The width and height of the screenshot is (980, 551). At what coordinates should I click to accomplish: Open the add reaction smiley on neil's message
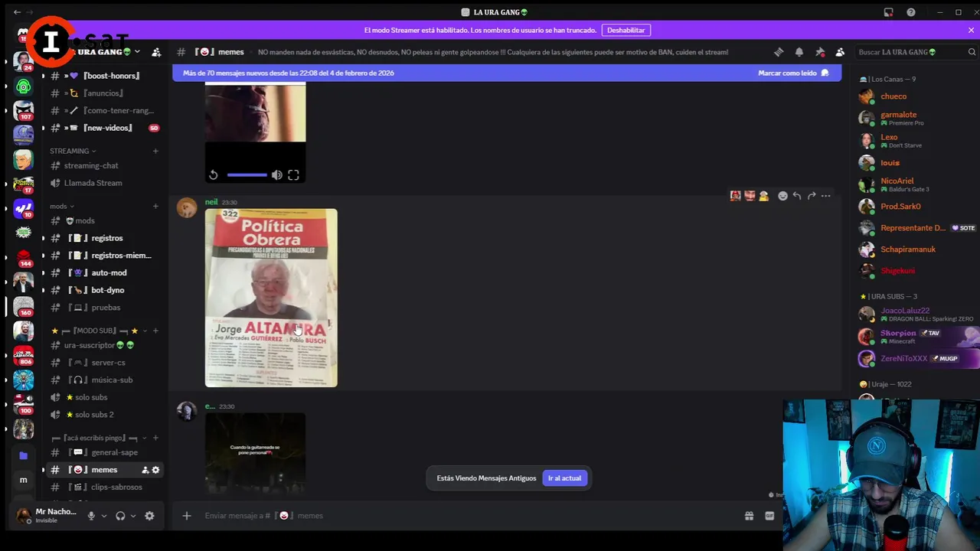[x=782, y=196]
